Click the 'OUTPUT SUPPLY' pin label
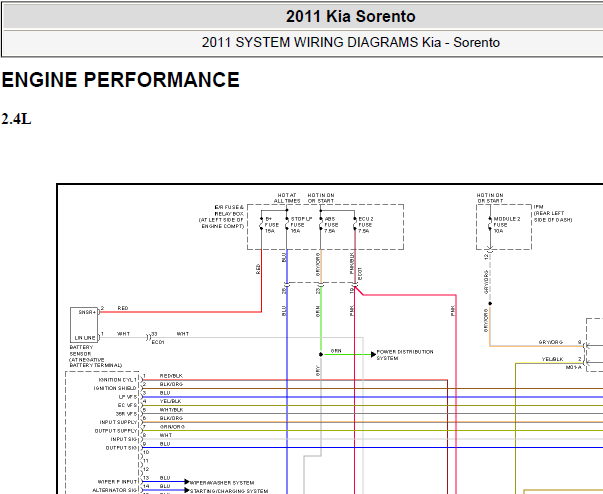This screenshot has width=603, height=494. (x=116, y=431)
